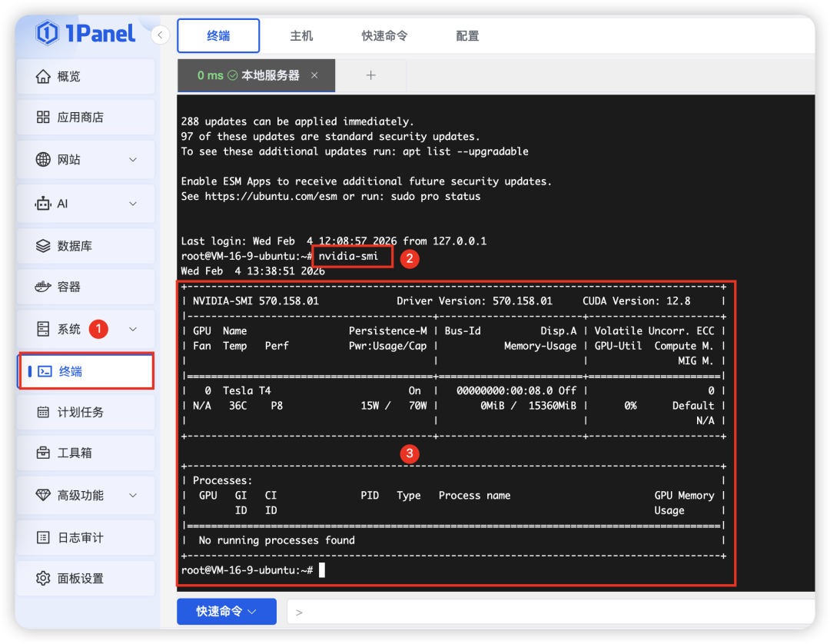
Task: Click '288 updates can be applied' line
Action: click(x=297, y=121)
